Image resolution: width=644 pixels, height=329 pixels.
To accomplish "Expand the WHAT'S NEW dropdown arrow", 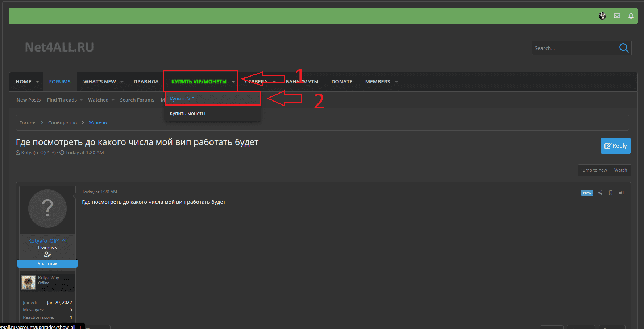I will pyautogui.click(x=122, y=82).
